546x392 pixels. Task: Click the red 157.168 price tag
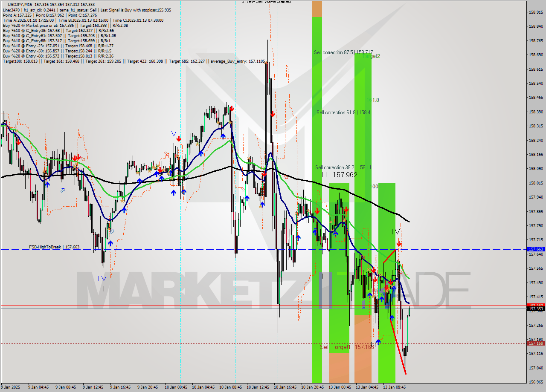pyautogui.click(x=536, y=343)
